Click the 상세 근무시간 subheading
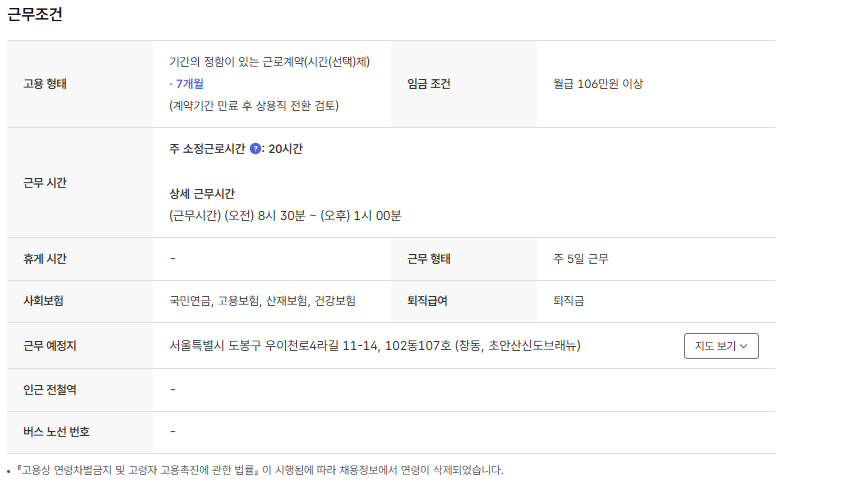This screenshot has height=503, width=864. 202,193
